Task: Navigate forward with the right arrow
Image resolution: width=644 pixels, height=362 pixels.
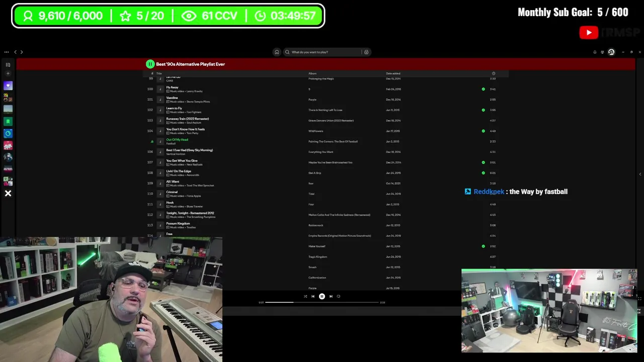Action: pyautogui.click(x=21, y=52)
